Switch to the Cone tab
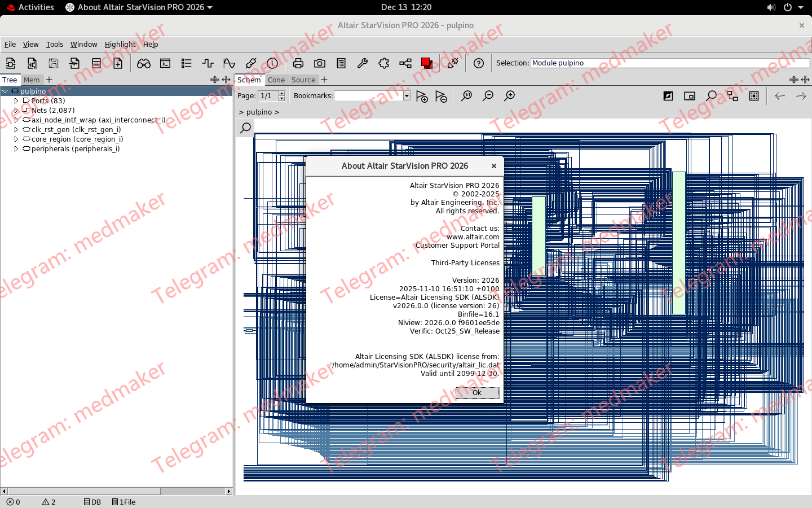This screenshot has height=508, width=812. [277, 80]
